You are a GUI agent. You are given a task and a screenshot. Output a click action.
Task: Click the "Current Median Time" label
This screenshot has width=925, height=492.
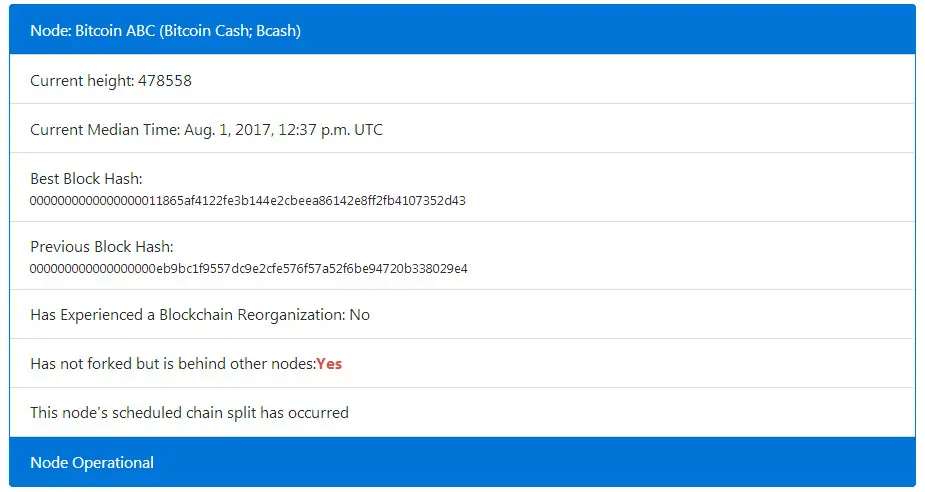tap(104, 129)
